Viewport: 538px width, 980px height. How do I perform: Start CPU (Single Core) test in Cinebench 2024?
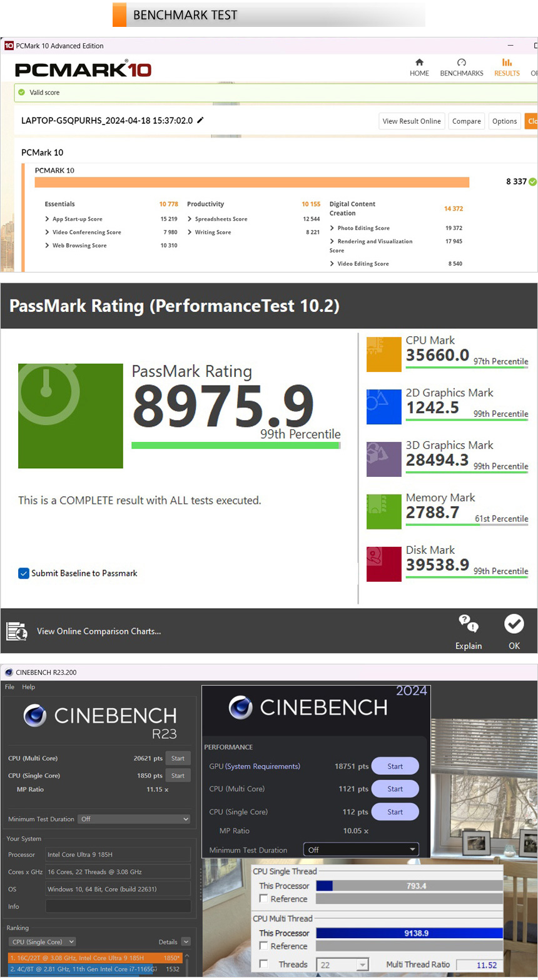pyautogui.click(x=395, y=812)
